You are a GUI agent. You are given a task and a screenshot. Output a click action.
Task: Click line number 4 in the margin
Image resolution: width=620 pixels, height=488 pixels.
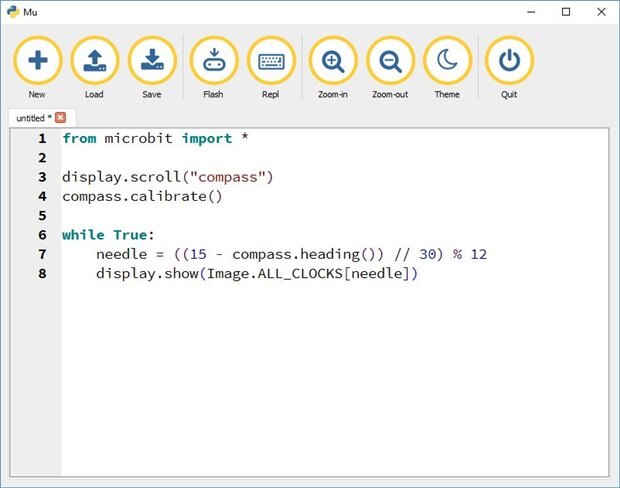42,196
